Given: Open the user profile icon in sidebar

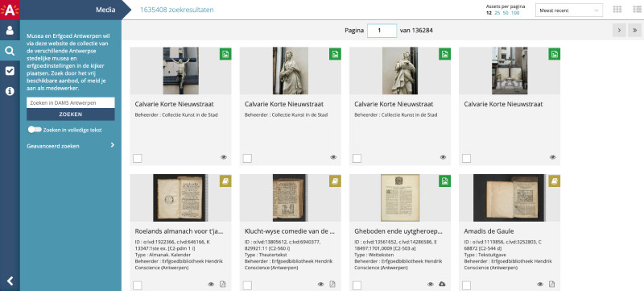Looking at the screenshot, I should pos(10,30).
